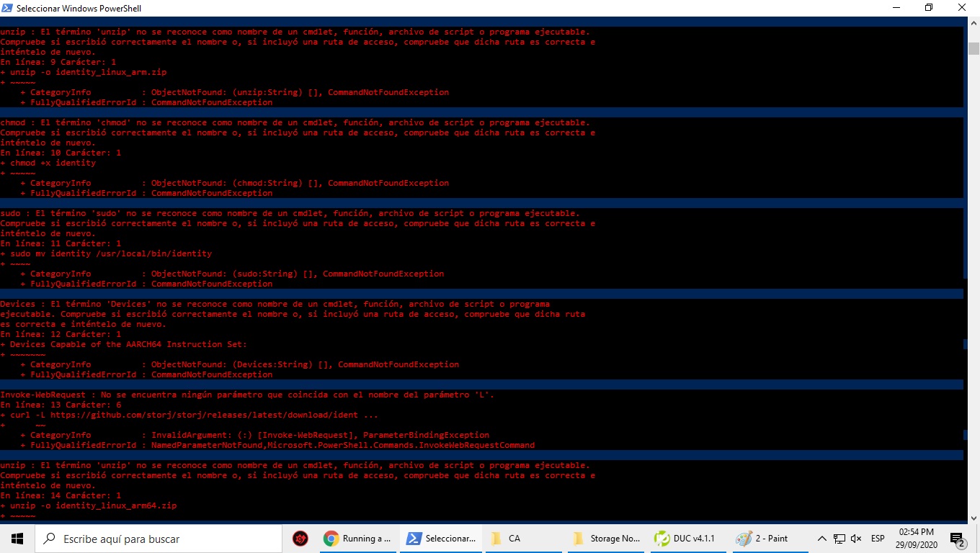
Task: Expand the hidden system tray icons chevron
Action: point(822,539)
